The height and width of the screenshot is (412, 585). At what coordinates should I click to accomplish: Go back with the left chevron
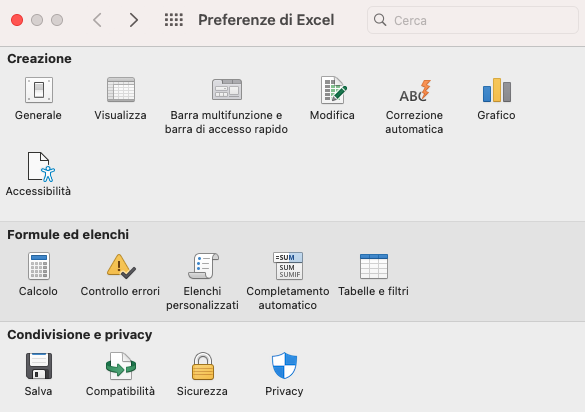click(97, 20)
